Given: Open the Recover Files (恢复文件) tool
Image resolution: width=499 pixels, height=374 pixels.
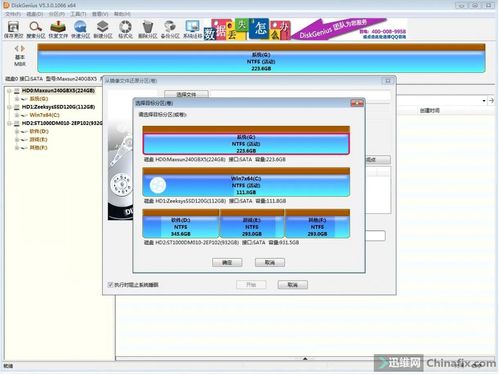Looking at the screenshot, I should 58,29.
